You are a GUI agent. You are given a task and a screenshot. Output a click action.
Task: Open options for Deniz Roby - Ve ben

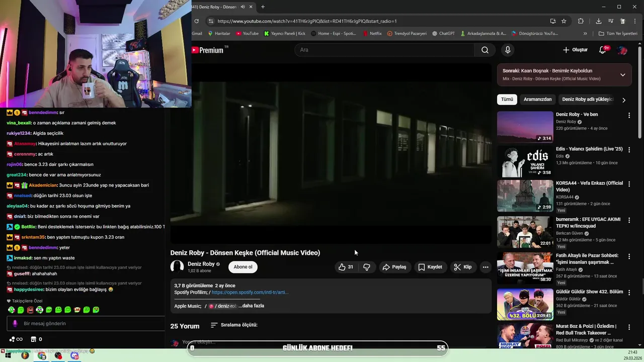[x=629, y=115]
